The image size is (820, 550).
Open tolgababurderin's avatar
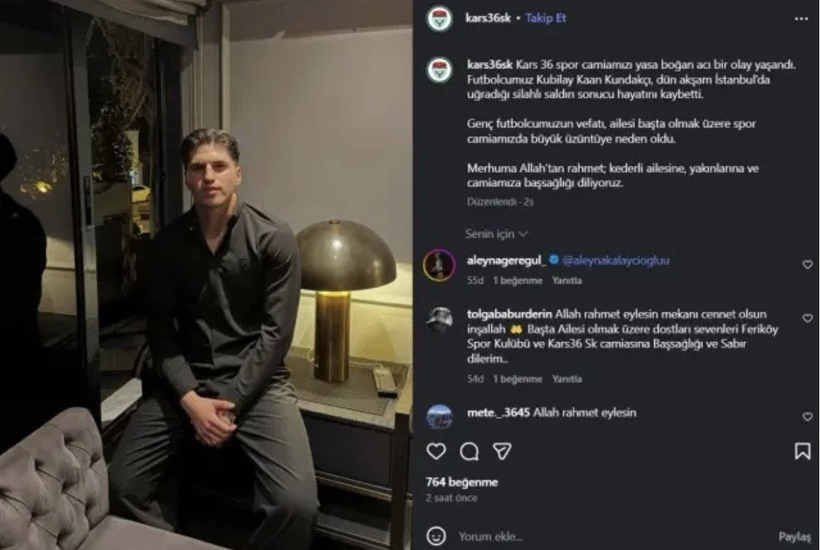pyautogui.click(x=439, y=319)
